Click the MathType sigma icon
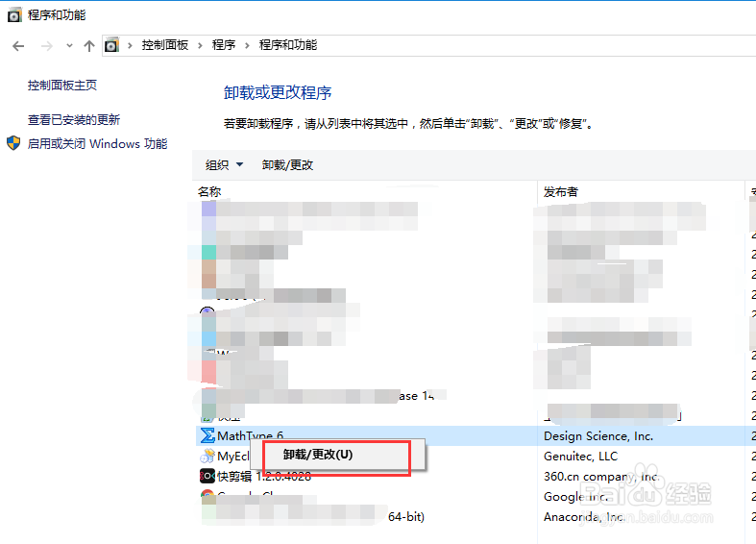The image size is (756, 544). [207, 435]
